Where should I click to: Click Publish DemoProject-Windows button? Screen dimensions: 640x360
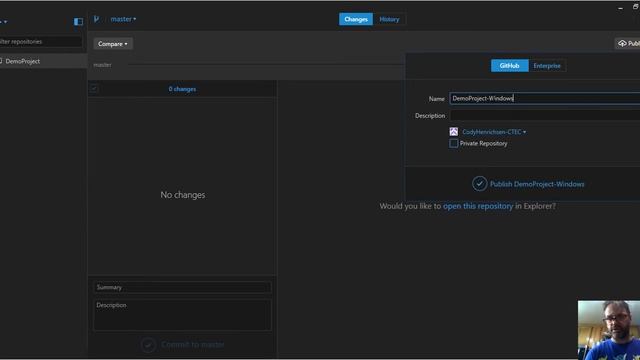[528, 184]
